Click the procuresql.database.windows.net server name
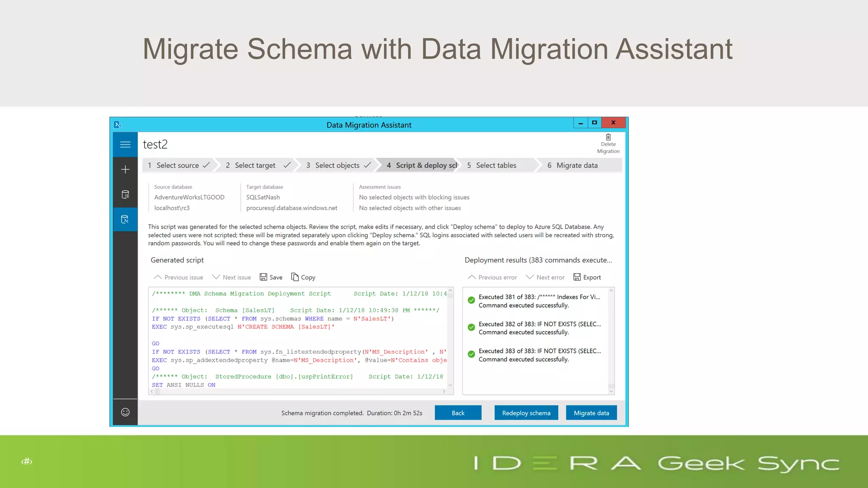 (292, 208)
